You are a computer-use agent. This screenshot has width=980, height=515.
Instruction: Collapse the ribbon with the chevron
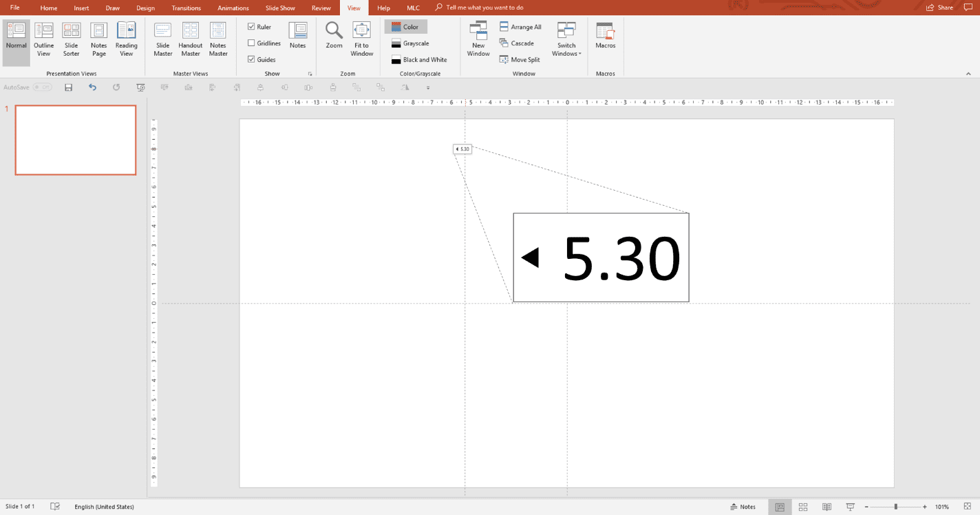click(x=968, y=74)
